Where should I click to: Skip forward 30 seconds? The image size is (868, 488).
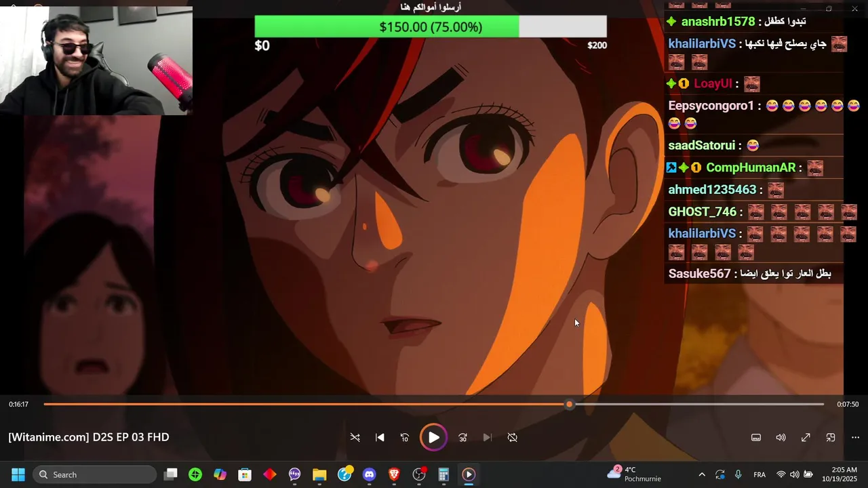(462, 438)
